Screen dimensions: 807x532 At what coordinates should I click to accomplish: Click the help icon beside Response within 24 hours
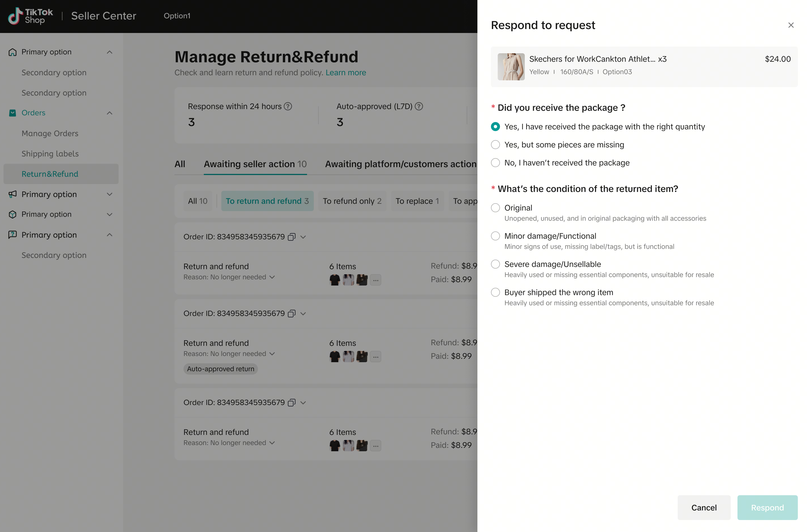tap(288, 107)
